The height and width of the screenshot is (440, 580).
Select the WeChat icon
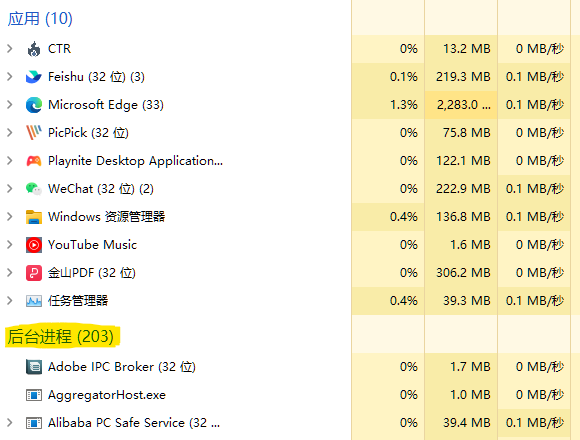(x=34, y=189)
